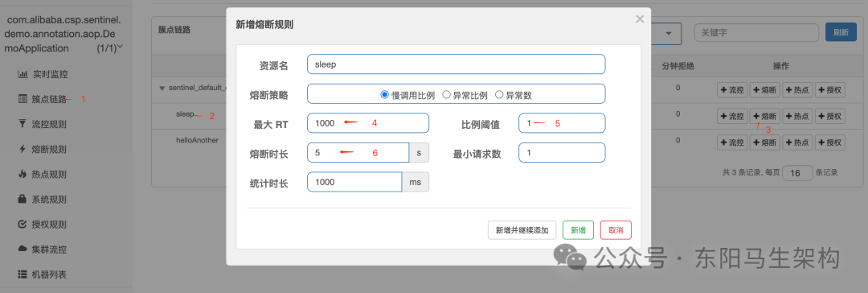Open the dropdown beside the keyword search
Screen dimensions: 868x293
[669, 33]
